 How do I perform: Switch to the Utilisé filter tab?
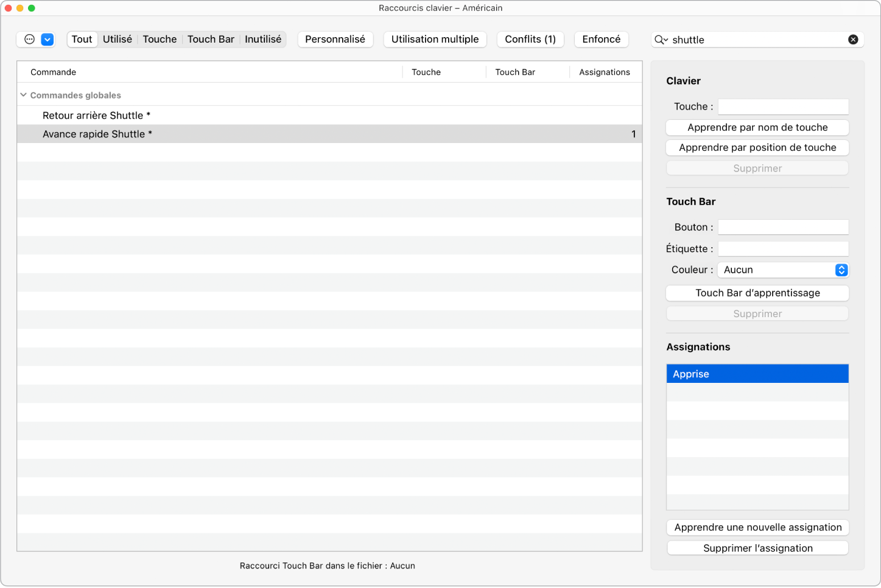(x=117, y=40)
